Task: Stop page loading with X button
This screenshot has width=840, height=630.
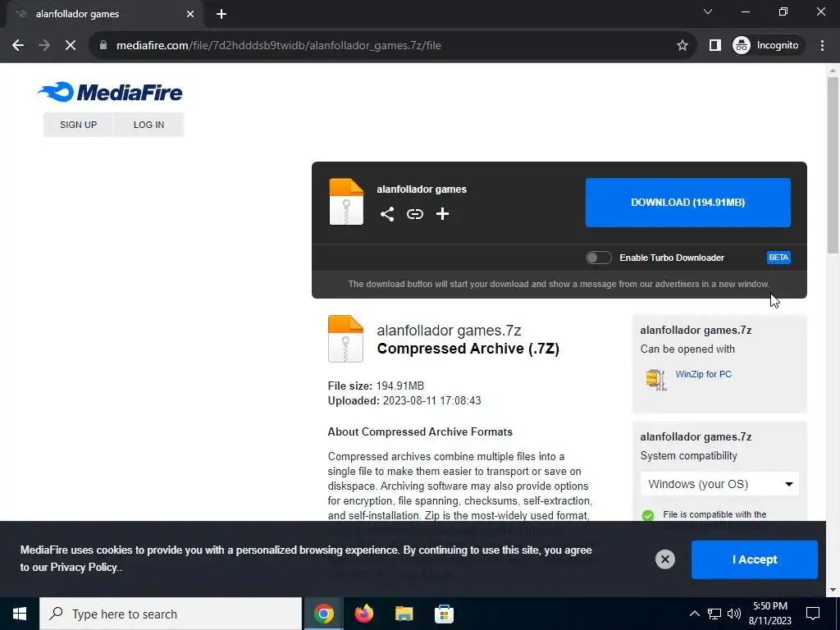Action: pyautogui.click(x=71, y=46)
